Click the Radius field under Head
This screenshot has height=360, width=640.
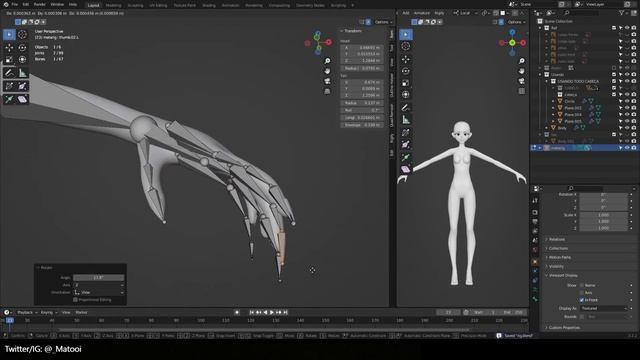[x=362, y=68]
